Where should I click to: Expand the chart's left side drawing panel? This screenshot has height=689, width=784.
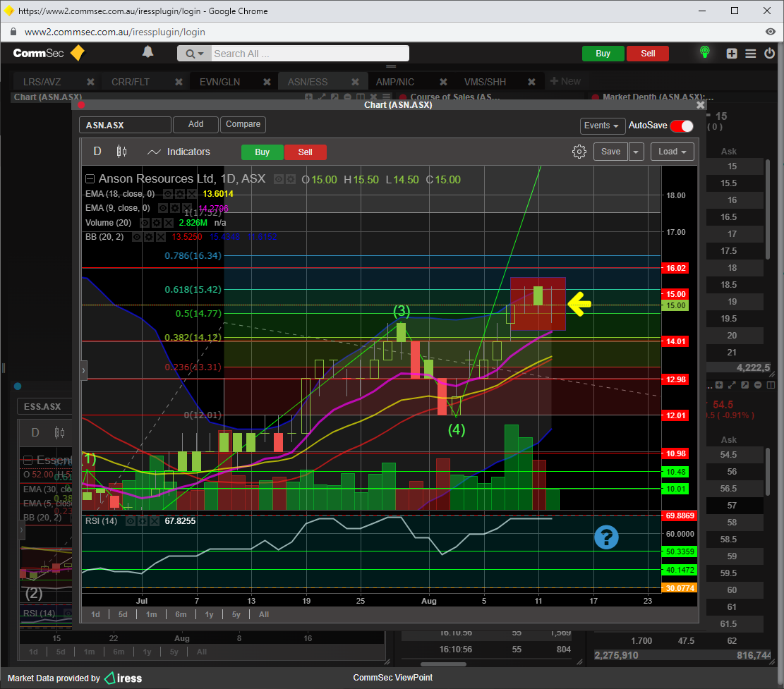83,370
